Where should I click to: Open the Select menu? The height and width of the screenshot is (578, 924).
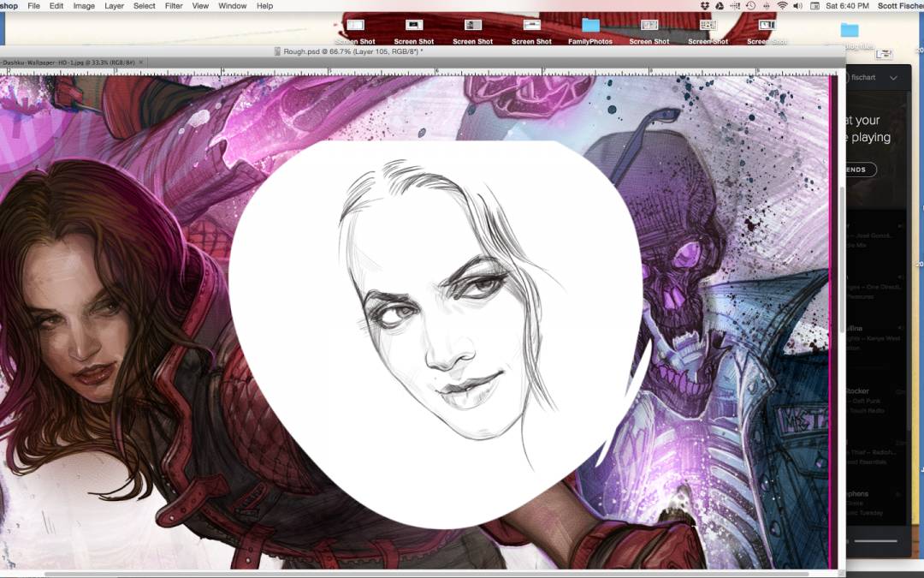145,6
